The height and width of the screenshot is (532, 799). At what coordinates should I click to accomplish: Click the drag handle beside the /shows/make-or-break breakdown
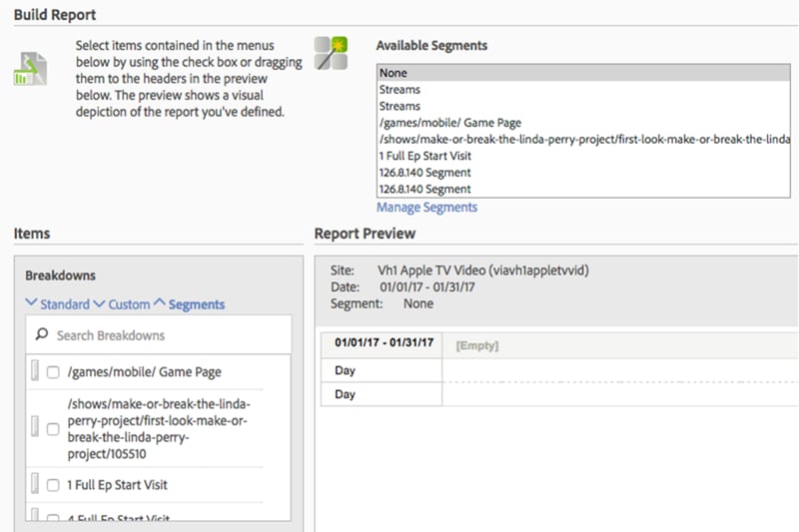[x=35, y=426]
